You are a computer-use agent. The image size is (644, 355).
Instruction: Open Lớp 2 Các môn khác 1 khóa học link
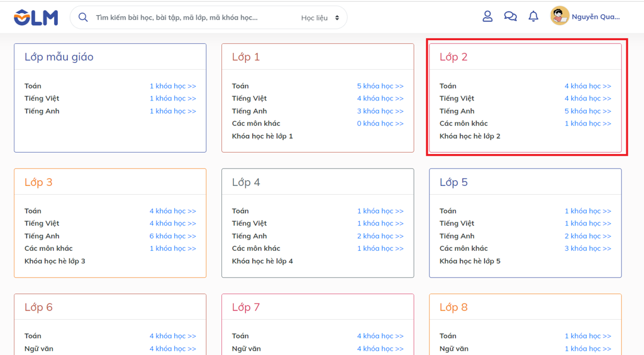click(x=588, y=123)
